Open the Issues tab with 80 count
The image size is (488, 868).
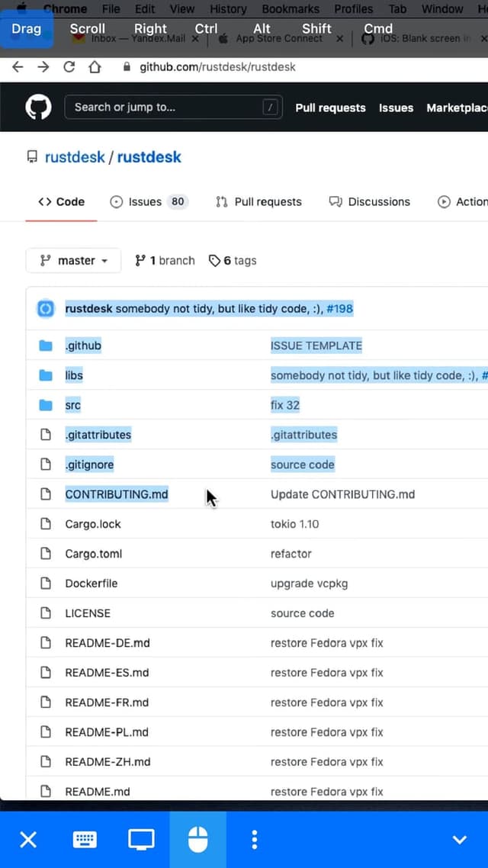point(149,202)
